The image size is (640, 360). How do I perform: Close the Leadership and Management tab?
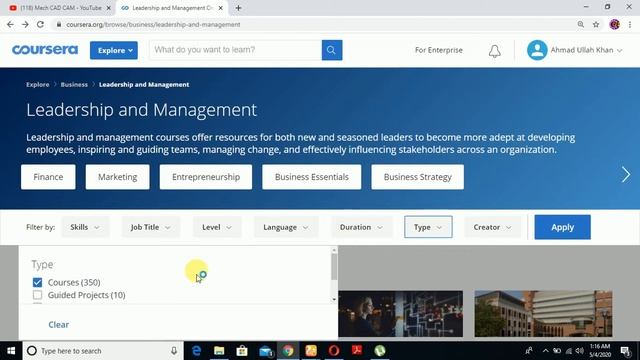(x=220, y=8)
